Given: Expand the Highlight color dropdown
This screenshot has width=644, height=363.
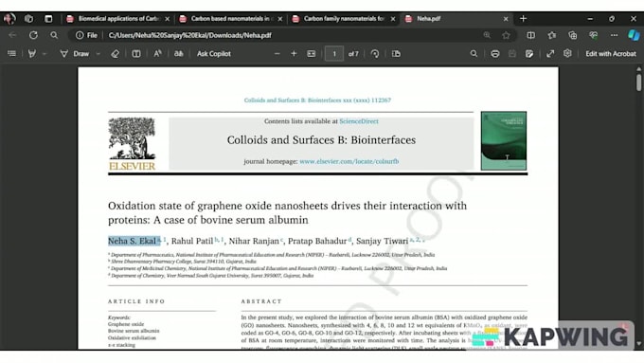Looking at the screenshot, I should 45,54.
